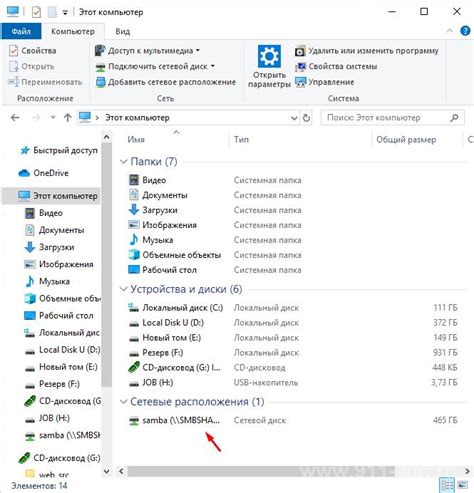The image size is (474, 493).
Task: Select the Видео folder in file list
Action: (147, 180)
